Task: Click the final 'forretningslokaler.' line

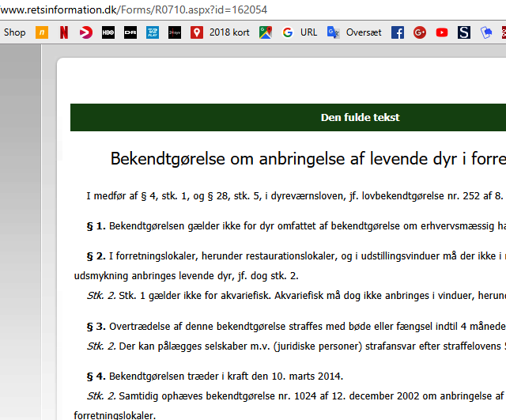Action: (115, 415)
